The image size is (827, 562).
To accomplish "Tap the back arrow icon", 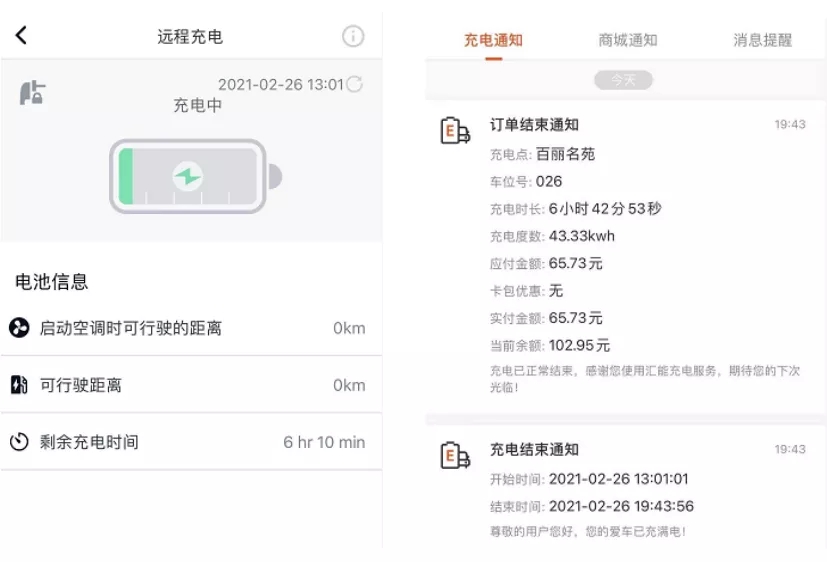I will [x=21, y=36].
